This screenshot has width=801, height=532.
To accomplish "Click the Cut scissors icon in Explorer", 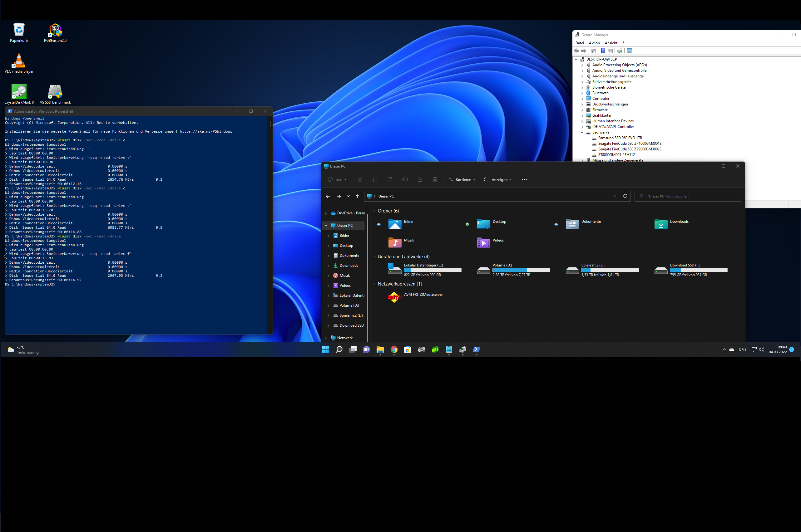I will click(x=360, y=179).
